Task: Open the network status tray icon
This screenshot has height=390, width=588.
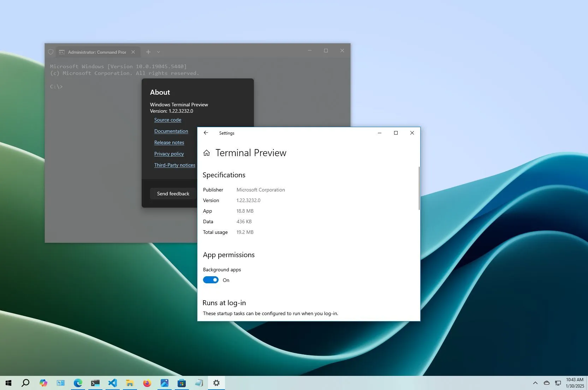Action: click(558, 383)
